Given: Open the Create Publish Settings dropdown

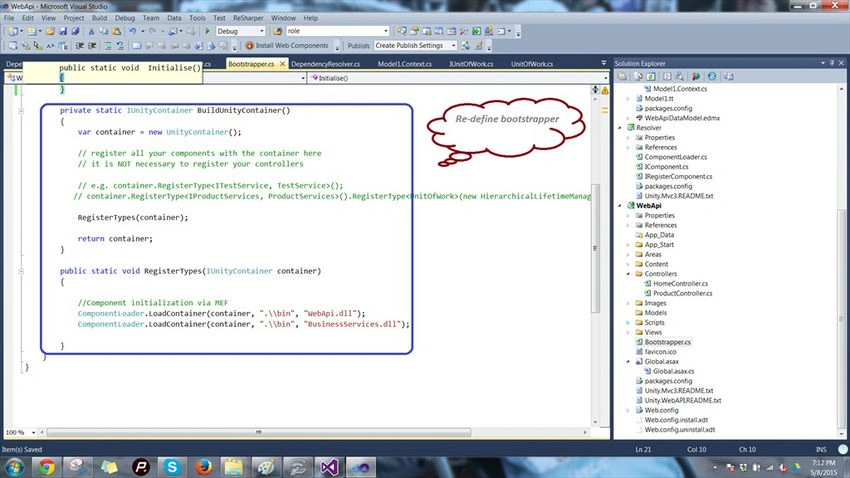Looking at the screenshot, I should [415, 46].
